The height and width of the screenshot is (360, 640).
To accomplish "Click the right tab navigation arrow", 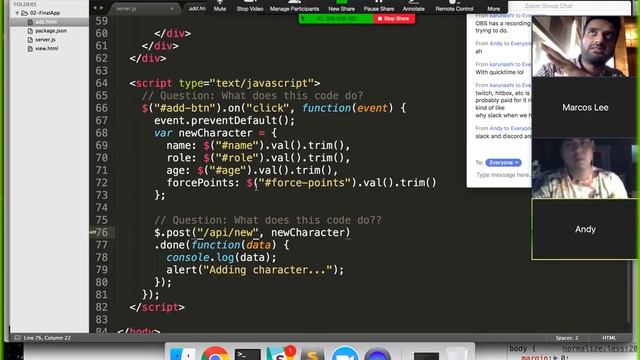I will click(x=101, y=8).
